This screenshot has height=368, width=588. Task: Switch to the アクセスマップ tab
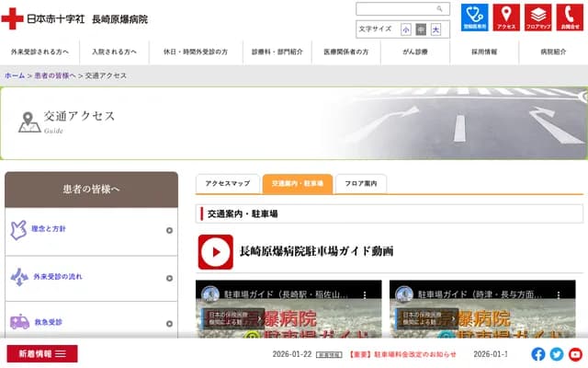(228, 184)
